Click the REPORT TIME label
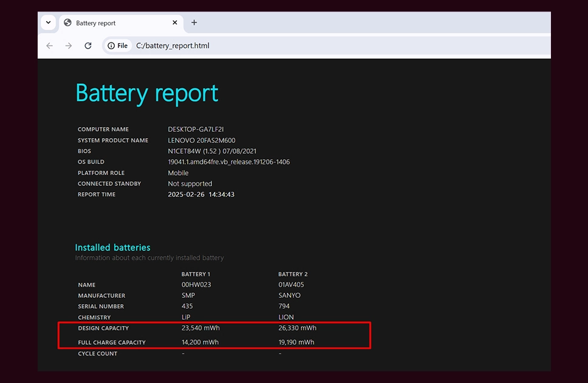 click(x=97, y=195)
